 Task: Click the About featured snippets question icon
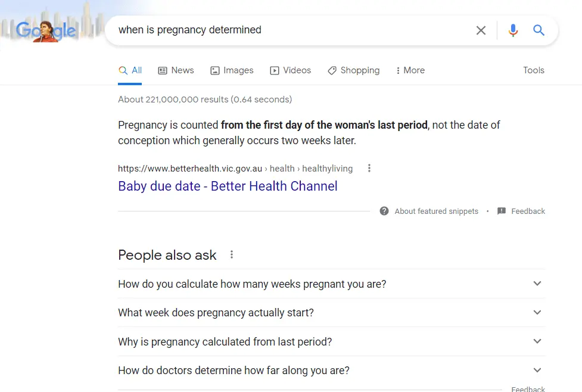click(384, 211)
